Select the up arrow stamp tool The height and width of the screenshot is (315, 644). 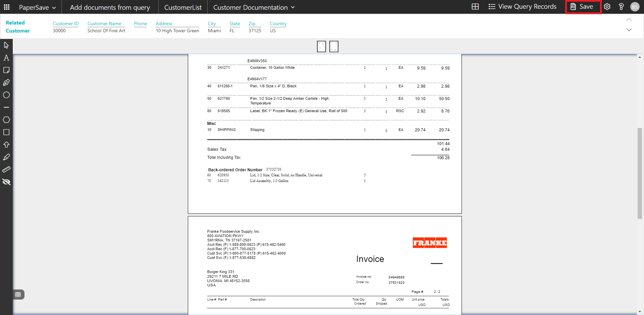[x=6, y=145]
